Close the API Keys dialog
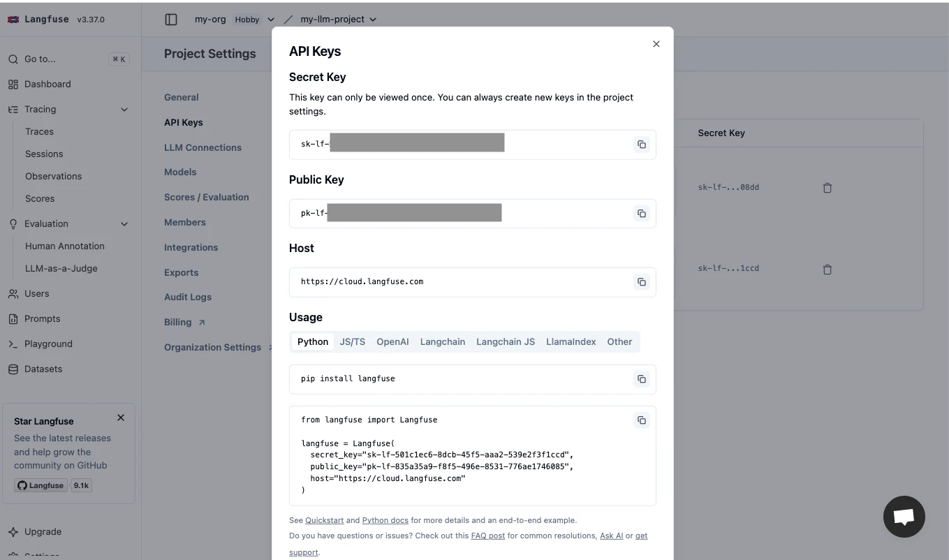The width and height of the screenshot is (949, 560). point(656,44)
